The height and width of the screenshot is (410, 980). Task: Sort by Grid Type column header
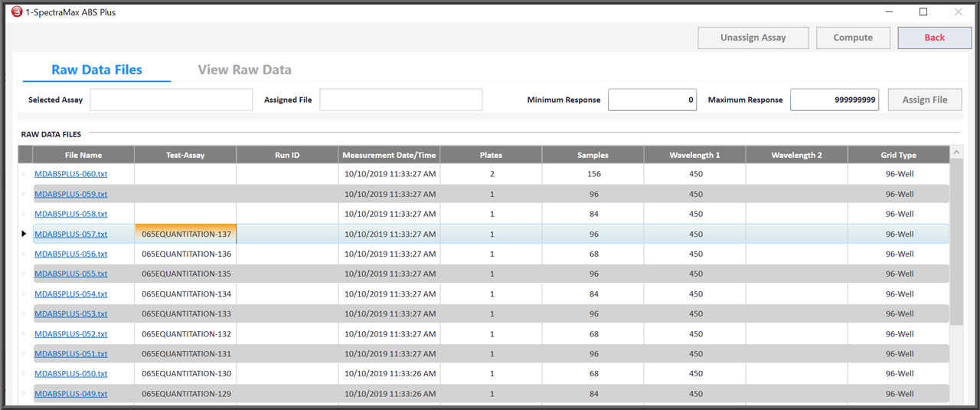click(898, 155)
